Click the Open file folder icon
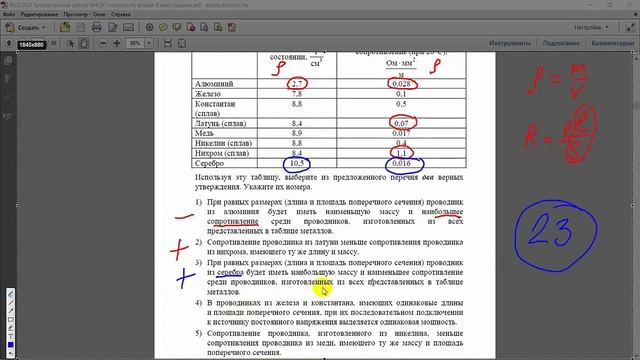 click(65, 27)
